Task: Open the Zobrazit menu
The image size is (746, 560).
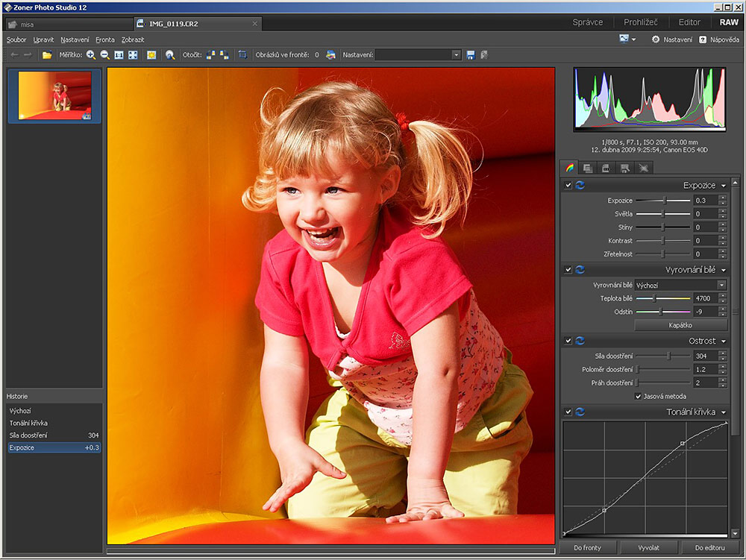Action: [133, 40]
